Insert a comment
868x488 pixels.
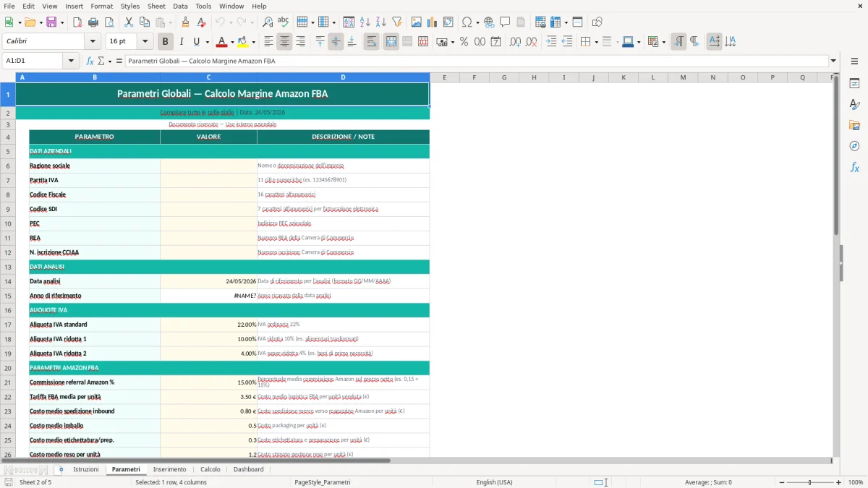tap(505, 22)
